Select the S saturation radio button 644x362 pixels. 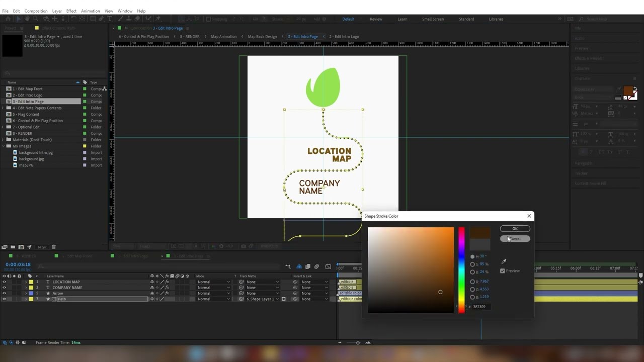click(x=472, y=264)
